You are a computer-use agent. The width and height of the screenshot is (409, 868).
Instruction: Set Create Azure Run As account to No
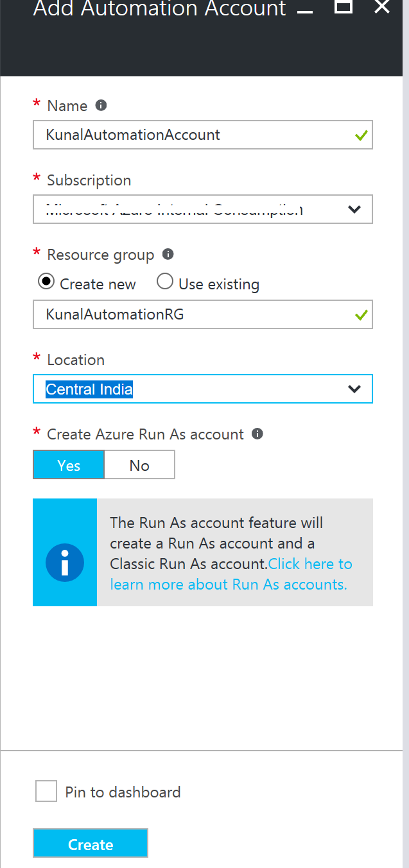[x=139, y=464]
